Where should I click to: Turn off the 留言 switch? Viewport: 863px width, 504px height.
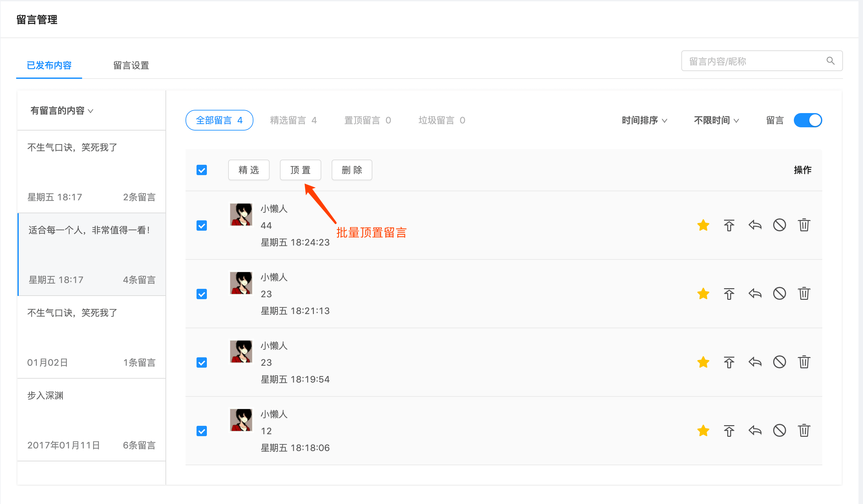click(x=808, y=120)
